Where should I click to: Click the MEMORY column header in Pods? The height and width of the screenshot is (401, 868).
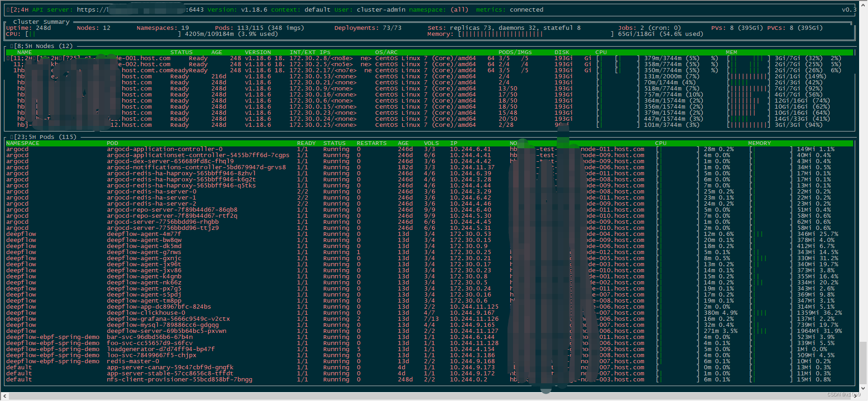[760, 143]
